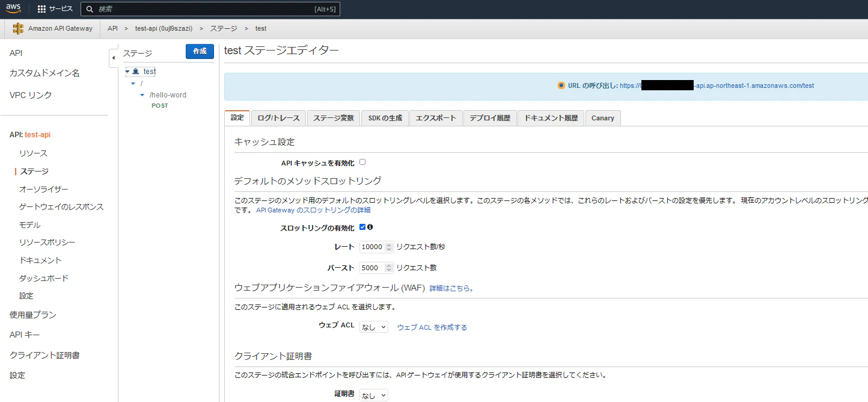The height and width of the screenshot is (402, 868).
Task: Open 使用量プラン in sidebar
Action: pyautogui.click(x=32, y=315)
